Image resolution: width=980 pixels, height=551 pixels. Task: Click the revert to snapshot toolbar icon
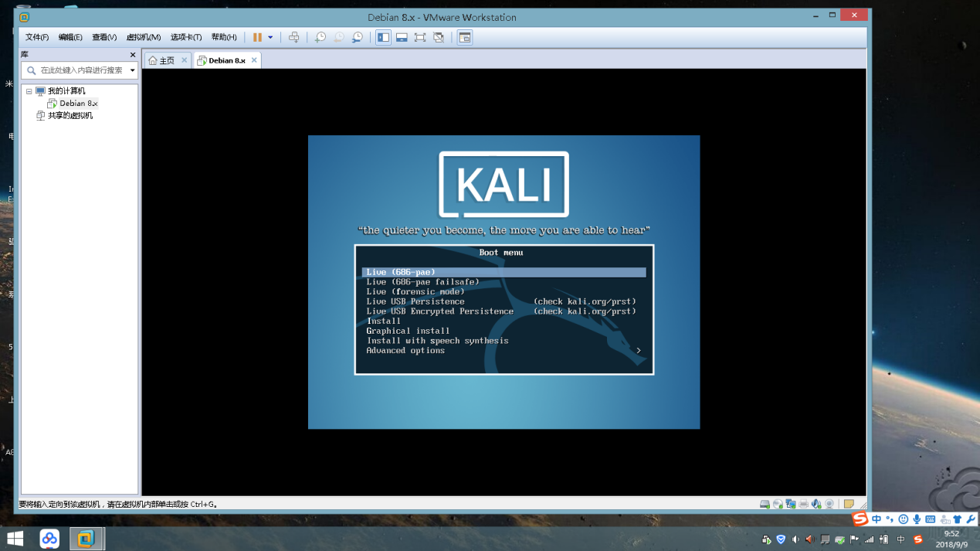(338, 37)
